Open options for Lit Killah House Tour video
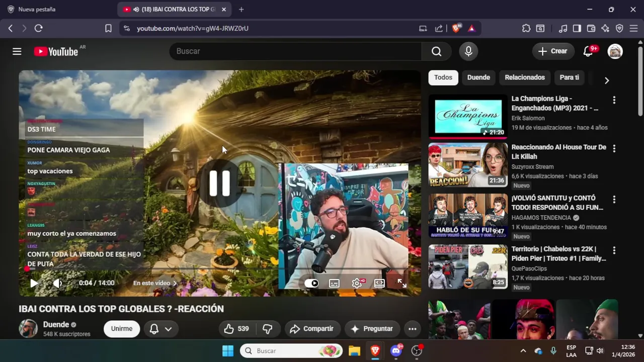644x362 pixels. 614,149
